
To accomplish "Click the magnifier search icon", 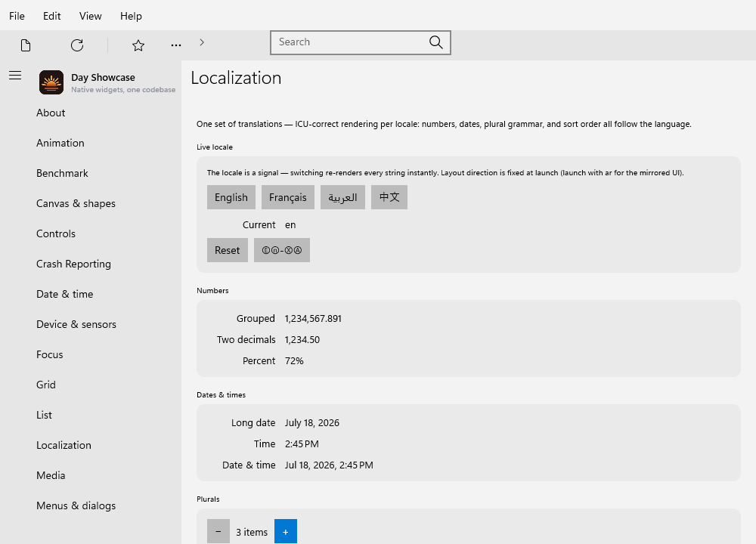I will 436,42.
